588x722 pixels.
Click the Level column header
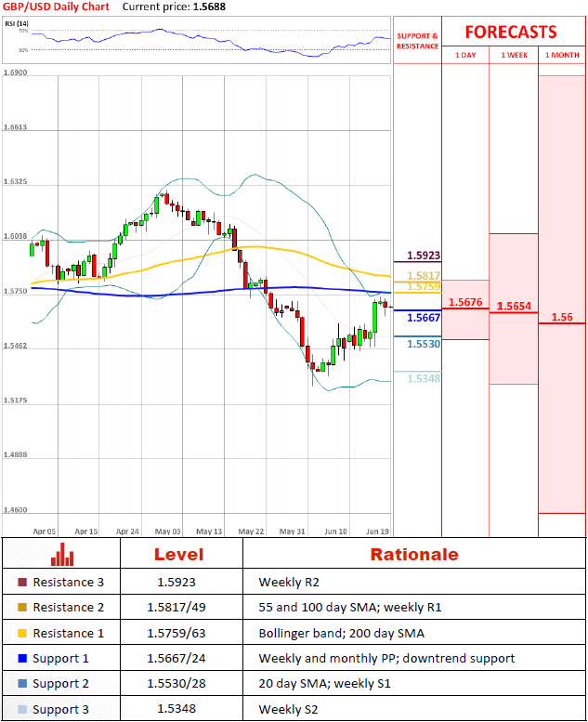(178, 555)
